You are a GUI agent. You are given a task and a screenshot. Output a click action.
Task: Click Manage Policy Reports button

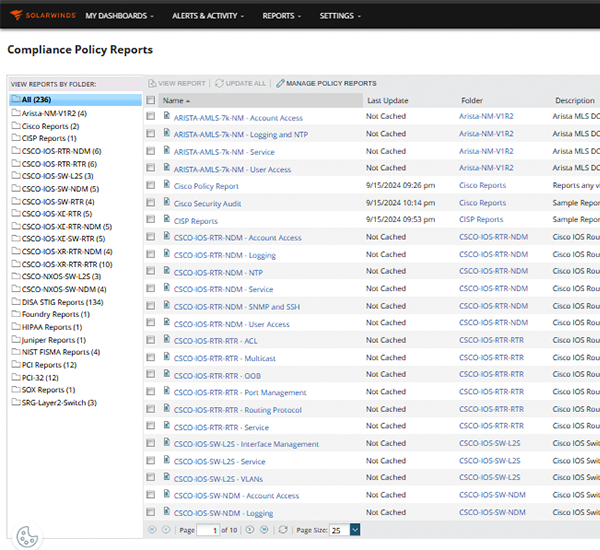click(326, 83)
